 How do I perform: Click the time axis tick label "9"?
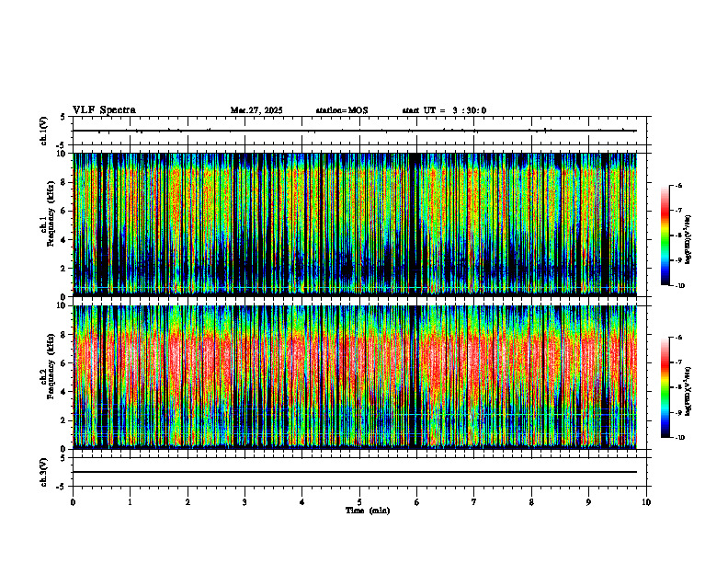[588, 502]
